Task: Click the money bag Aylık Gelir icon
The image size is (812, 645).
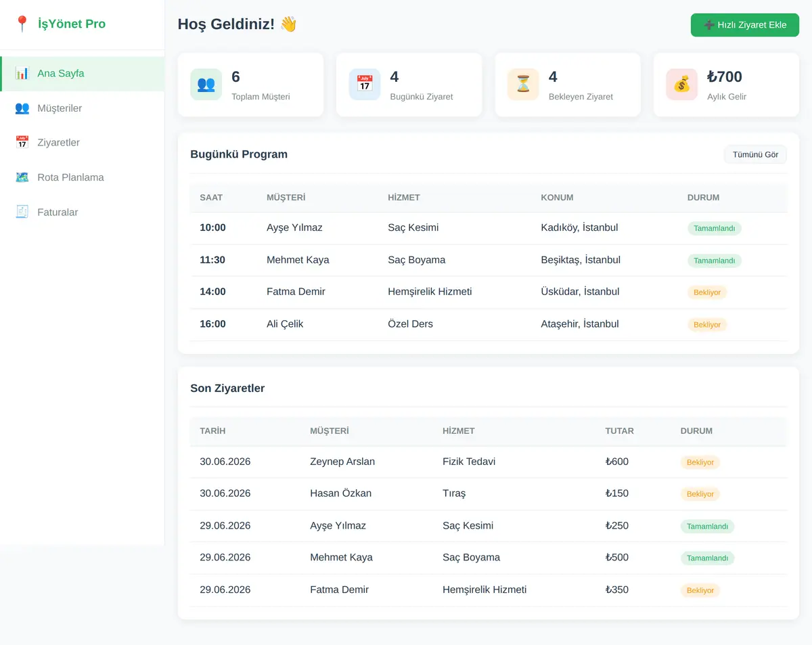Action: coord(682,85)
